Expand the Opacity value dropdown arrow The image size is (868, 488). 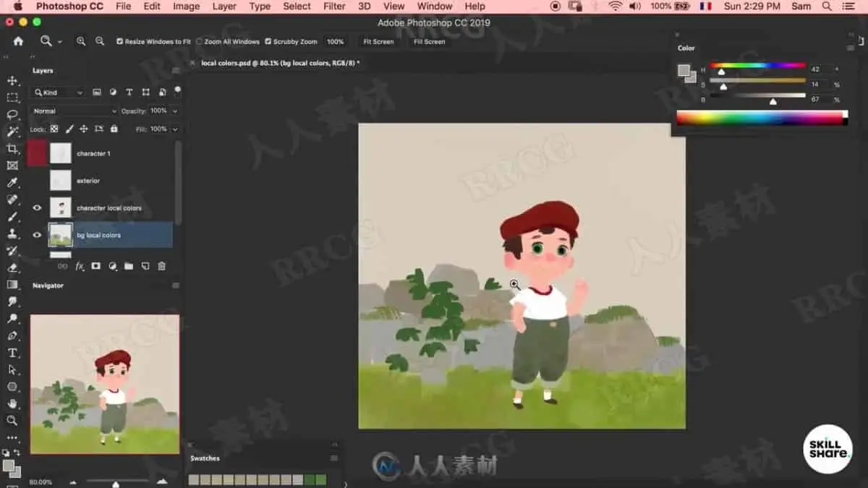tap(175, 111)
